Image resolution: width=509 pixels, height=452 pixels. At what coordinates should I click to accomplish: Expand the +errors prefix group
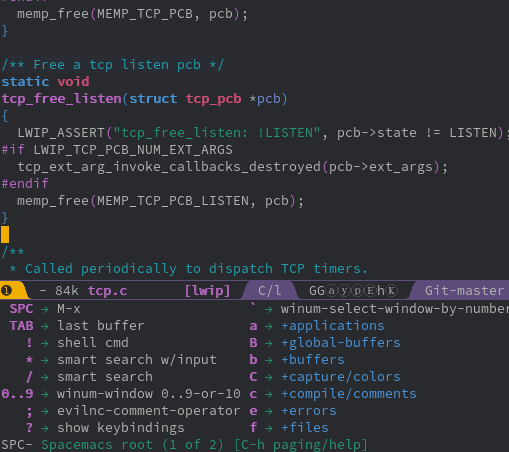pyautogui.click(x=293, y=411)
